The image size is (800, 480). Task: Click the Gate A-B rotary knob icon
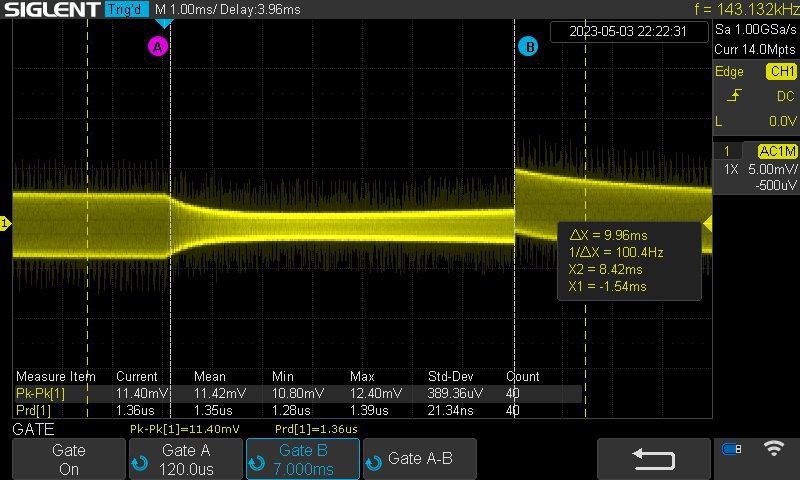(374, 463)
